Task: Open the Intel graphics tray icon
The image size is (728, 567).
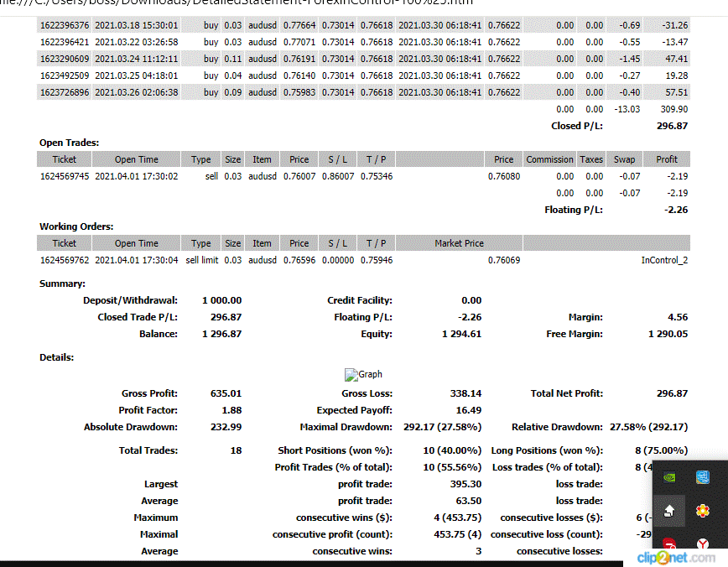Action: point(703,477)
